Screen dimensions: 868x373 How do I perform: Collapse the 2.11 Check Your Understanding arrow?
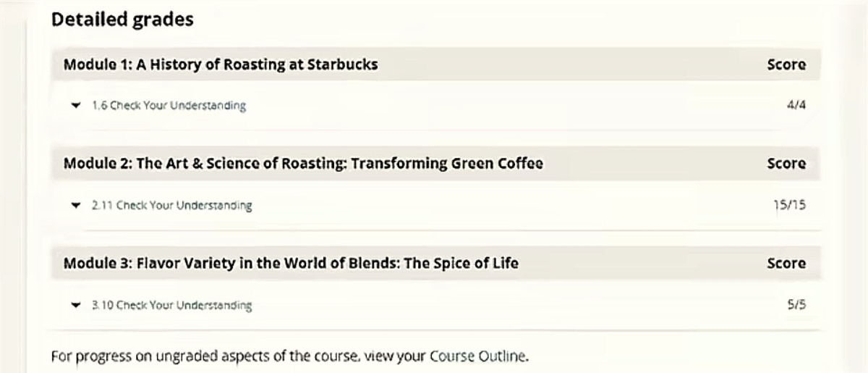pos(76,206)
